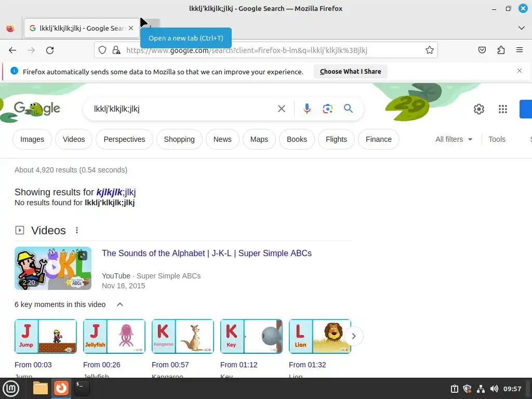The width and height of the screenshot is (532, 399).
Task: Open the Extensions puzzle icon
Action: coord(501,50)
